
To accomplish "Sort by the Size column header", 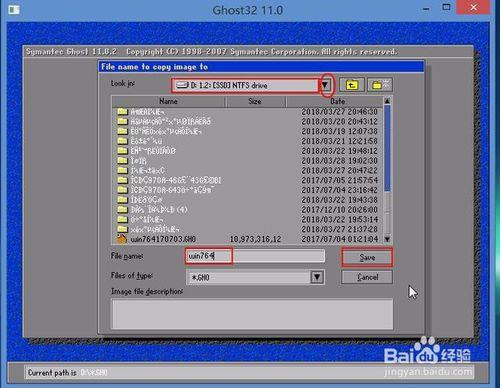I will [x=255, y=101].
